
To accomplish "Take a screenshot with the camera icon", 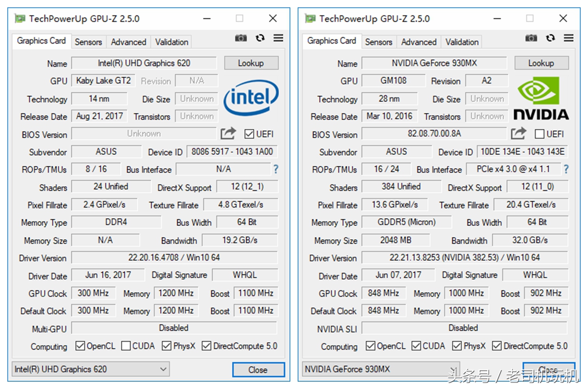I will click(x=241, y=39).
